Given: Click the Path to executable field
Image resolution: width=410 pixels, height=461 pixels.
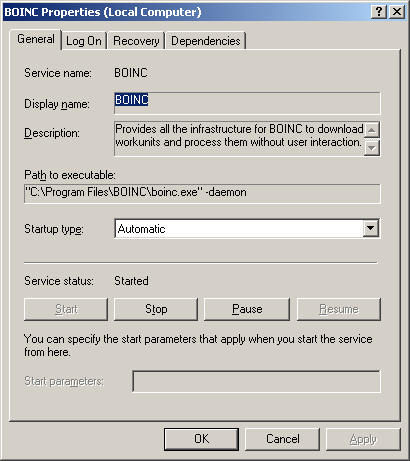Looking at the screenshot, I should (202, 193).
